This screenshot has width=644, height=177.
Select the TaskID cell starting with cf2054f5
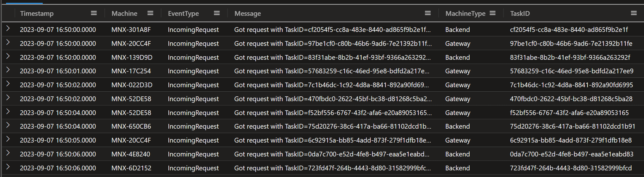point(569,30)
